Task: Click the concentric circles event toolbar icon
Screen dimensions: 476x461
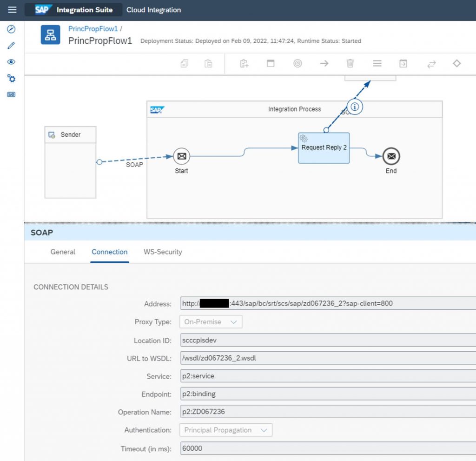Action: [297, 64]
